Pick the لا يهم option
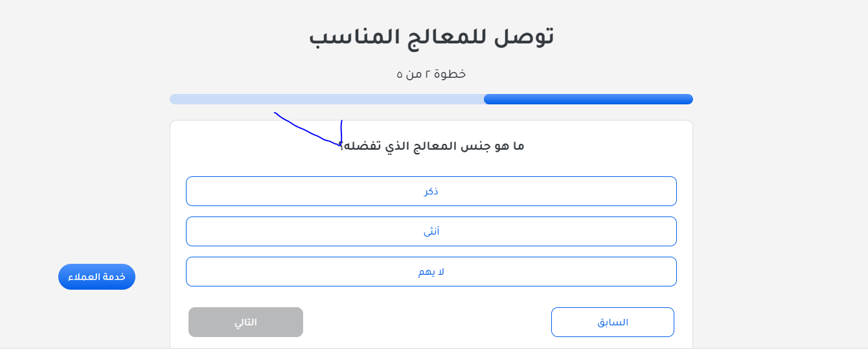This screenshot has width=868, height=350. tap(431, 272)
